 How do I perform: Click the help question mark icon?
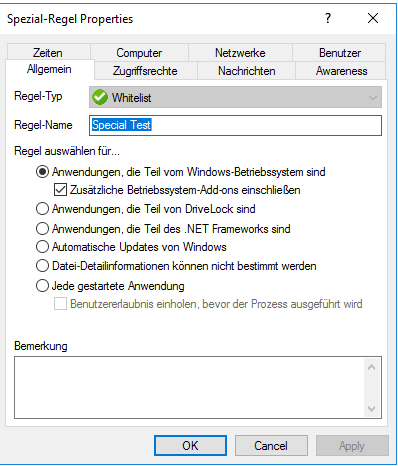coord(328,18)
